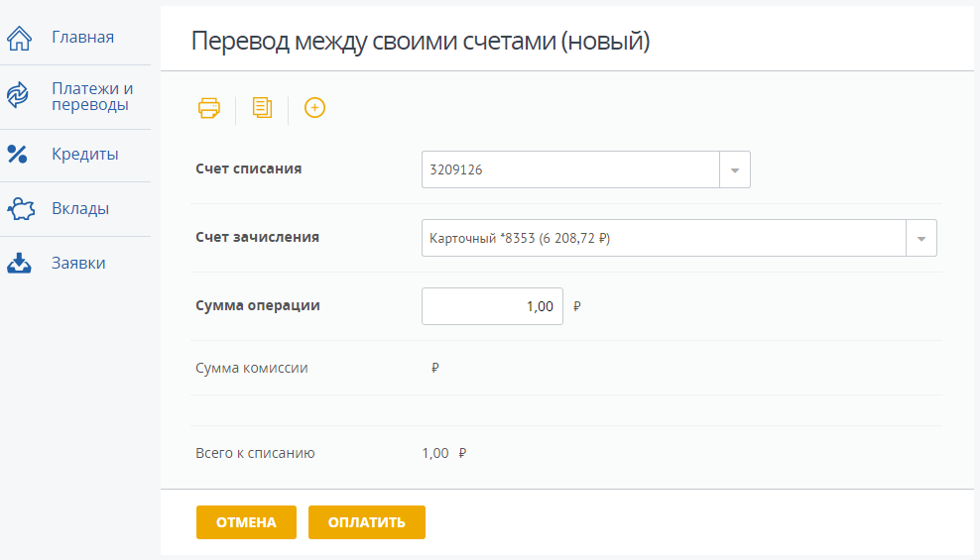Click the ОТМЕНА button
Screen dimensions: 980x560
pyautogui.click(x=246, y=522)
